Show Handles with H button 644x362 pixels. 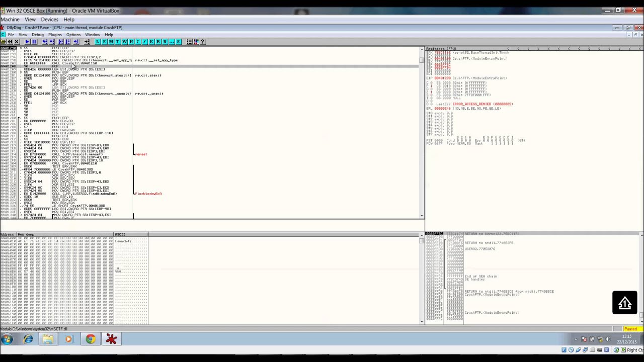(131, 42)
